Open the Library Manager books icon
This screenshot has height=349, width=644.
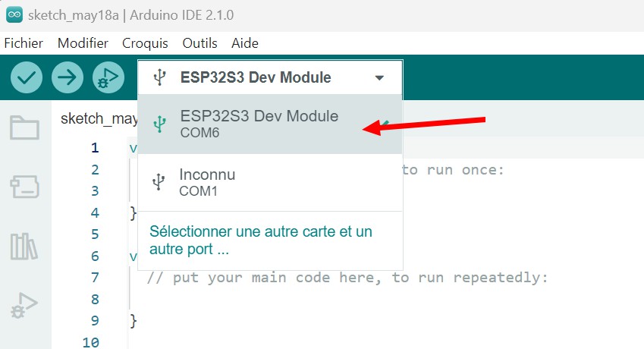pyautogui.click(x=24, y=247)
